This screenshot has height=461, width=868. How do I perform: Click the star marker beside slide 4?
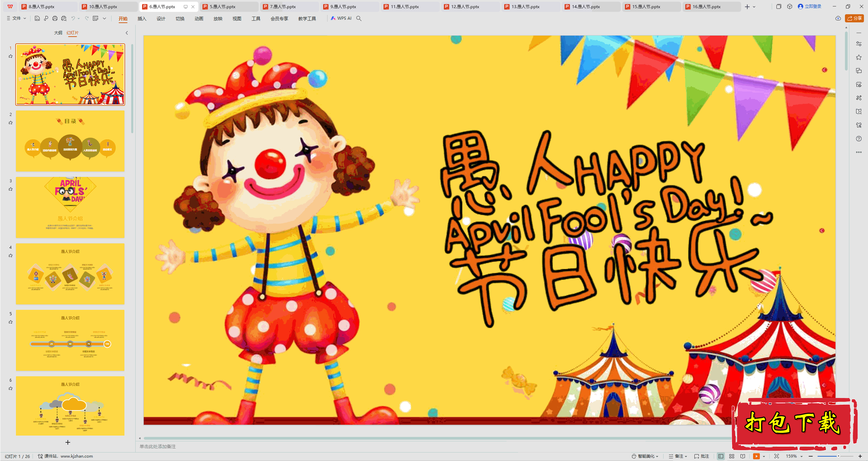(x=11, y=256)
